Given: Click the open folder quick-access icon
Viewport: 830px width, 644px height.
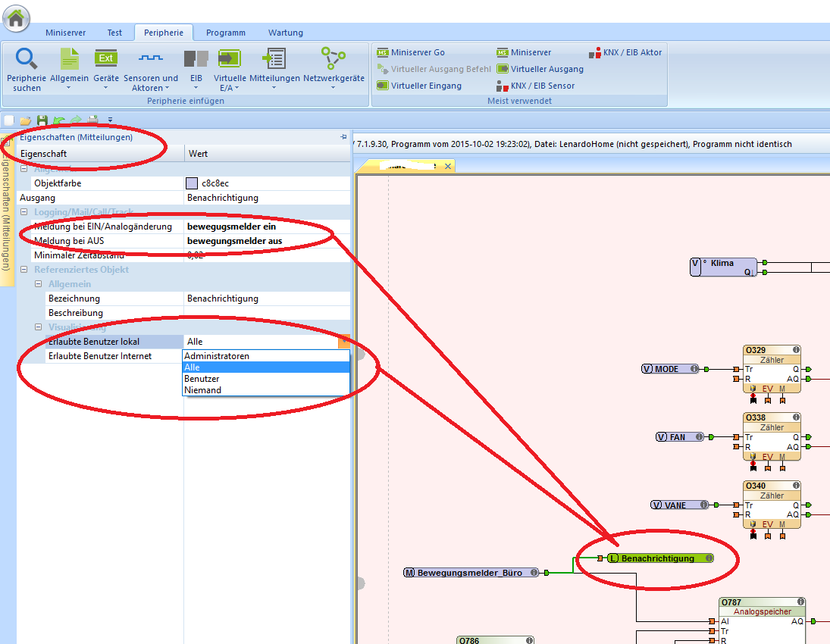Looking at the screenshot, I should click(26, 120).
